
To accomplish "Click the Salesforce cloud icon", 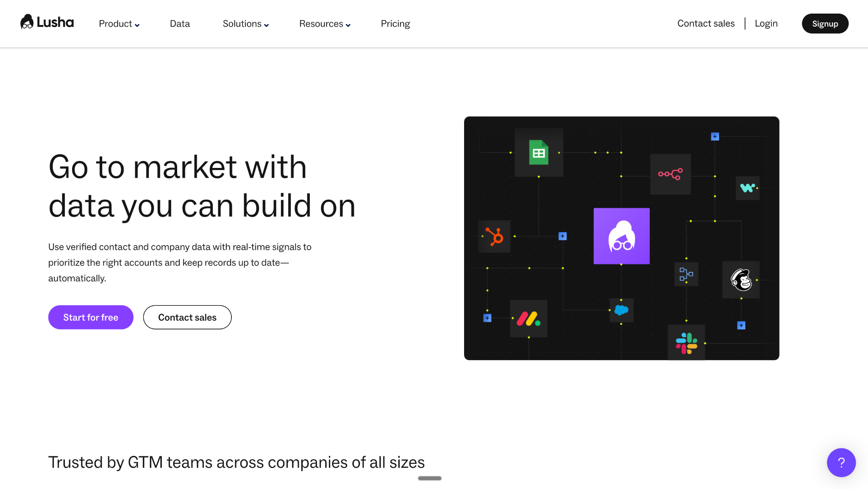I will (621, 310).
